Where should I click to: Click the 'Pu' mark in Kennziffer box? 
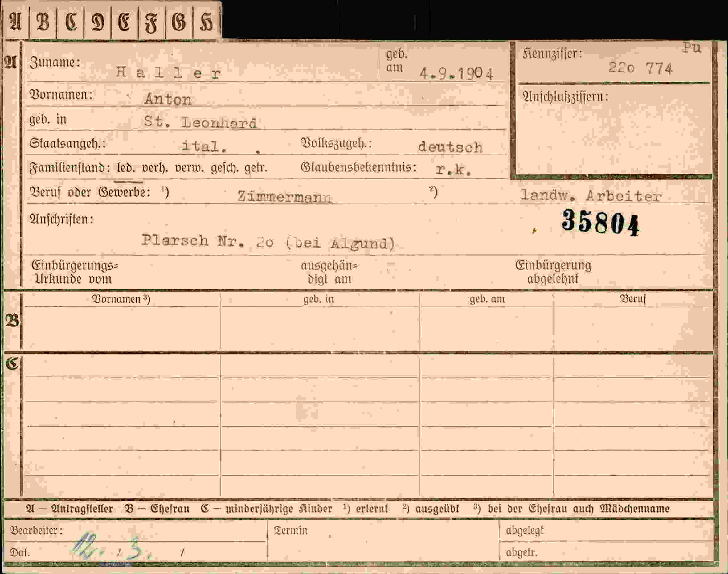pyautogui.click(x=691, y=48)
